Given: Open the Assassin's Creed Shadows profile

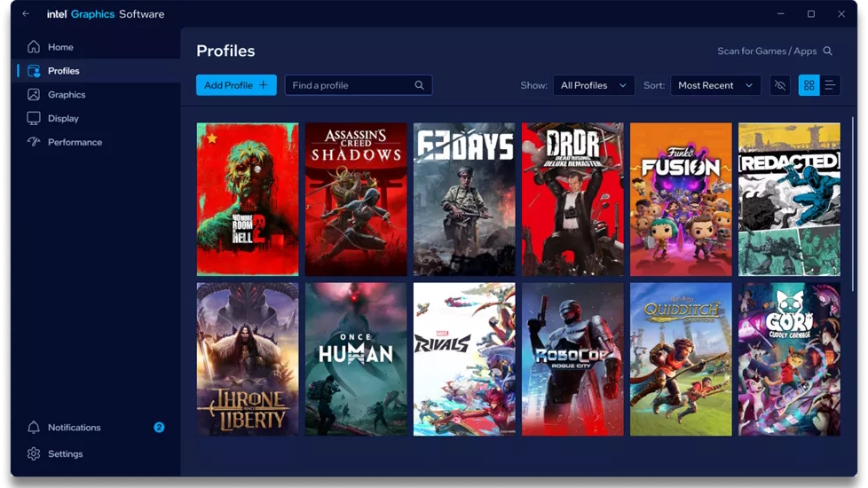Looking at the screenshot, I should tap(356, 199).
